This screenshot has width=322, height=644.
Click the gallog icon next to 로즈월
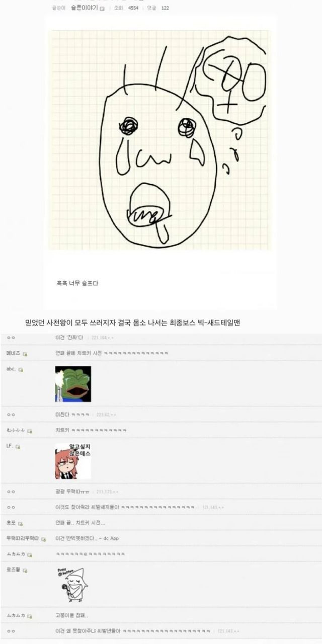25,570
